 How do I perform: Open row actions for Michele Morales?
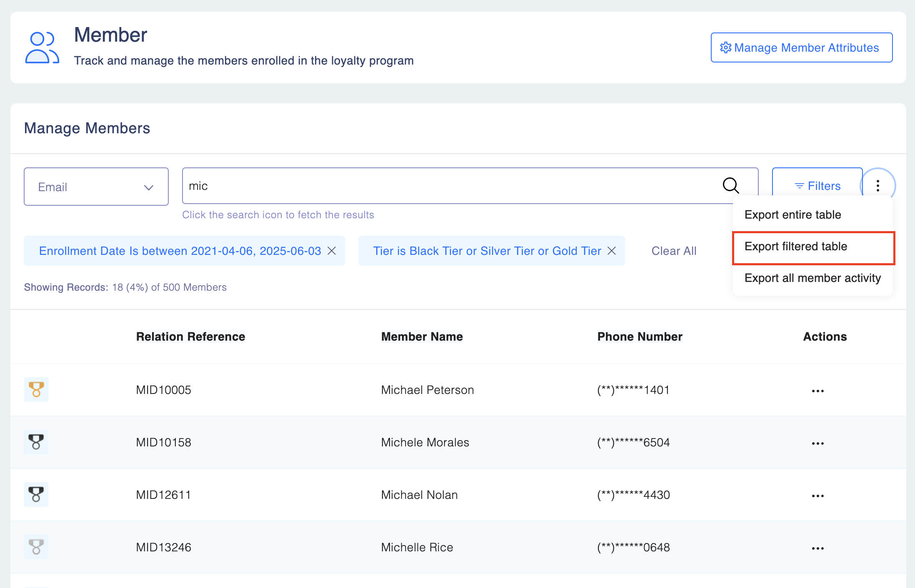click(817, 443)
